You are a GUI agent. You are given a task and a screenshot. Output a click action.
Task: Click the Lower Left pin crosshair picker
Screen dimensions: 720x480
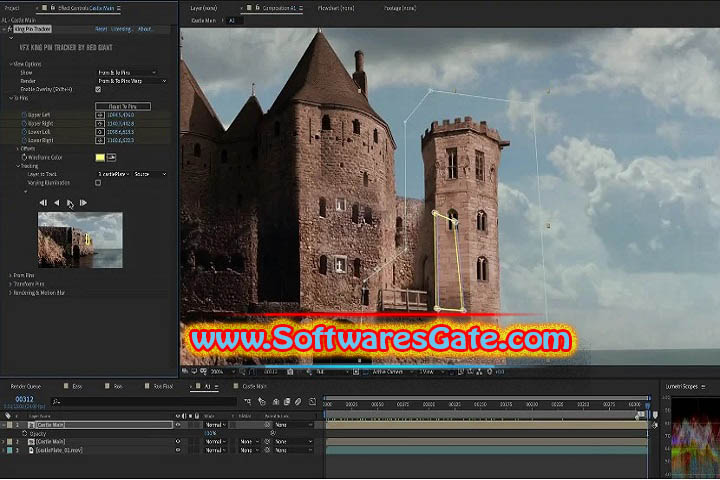click(100, 132)
